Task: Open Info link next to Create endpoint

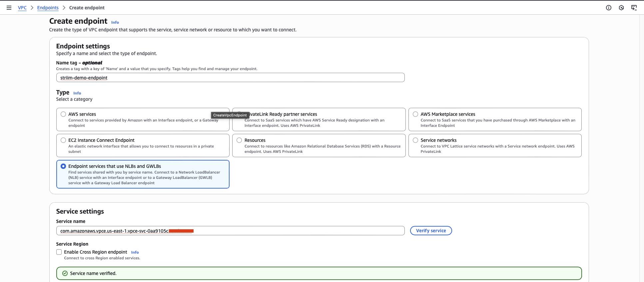Action: (x=115, y=22)
